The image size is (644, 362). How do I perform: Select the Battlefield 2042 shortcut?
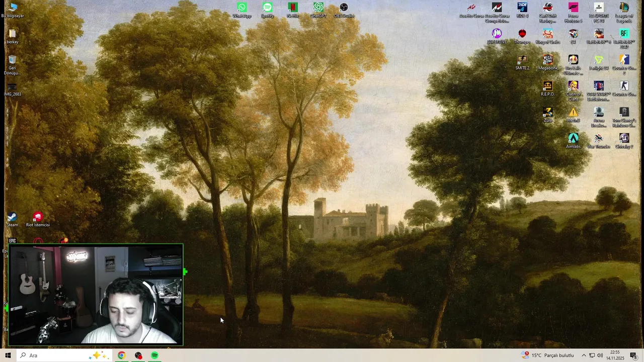click(x=624, y=39)
